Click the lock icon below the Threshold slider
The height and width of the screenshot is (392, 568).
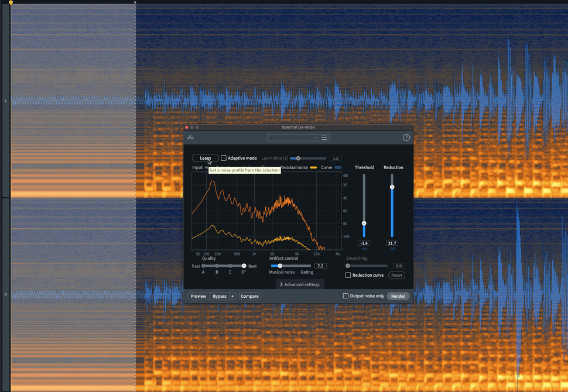(x=364, y=249)
